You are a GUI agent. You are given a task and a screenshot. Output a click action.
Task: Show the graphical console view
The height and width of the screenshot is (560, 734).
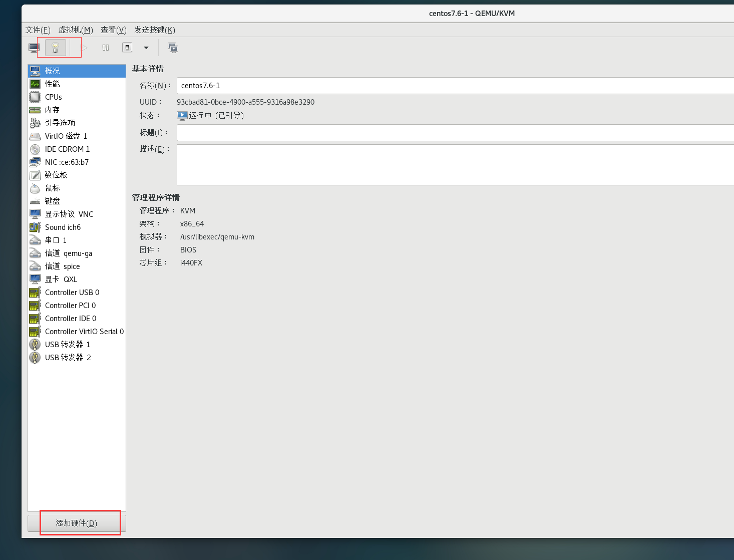click(x=34, y=48)
